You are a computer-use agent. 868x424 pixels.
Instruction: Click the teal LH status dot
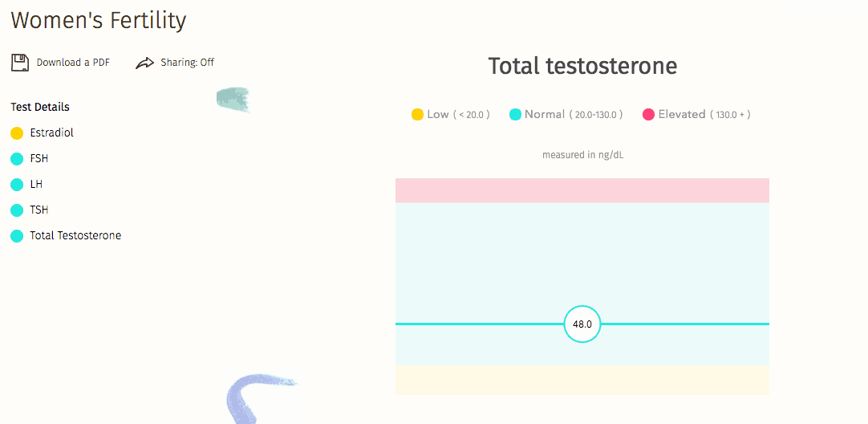[x=17, y=185]
